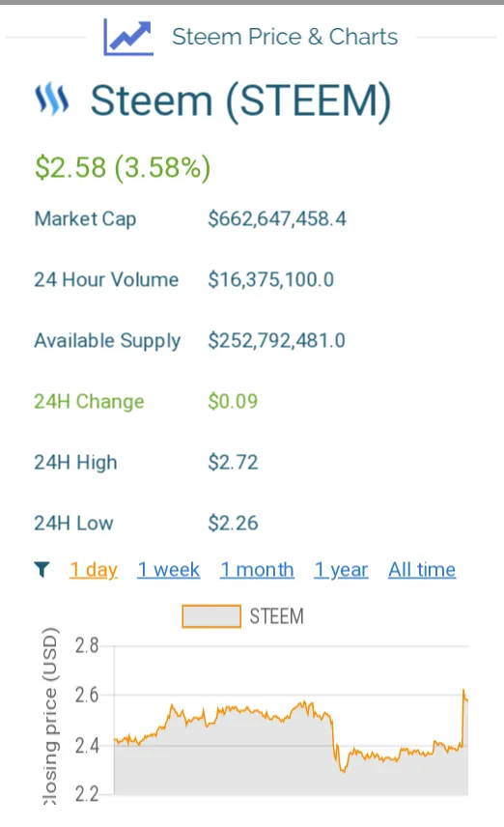The height and width of the screenshot is (827, 504).
Task: Click the 24H Low value $2.26
Action: click(233, 524)
